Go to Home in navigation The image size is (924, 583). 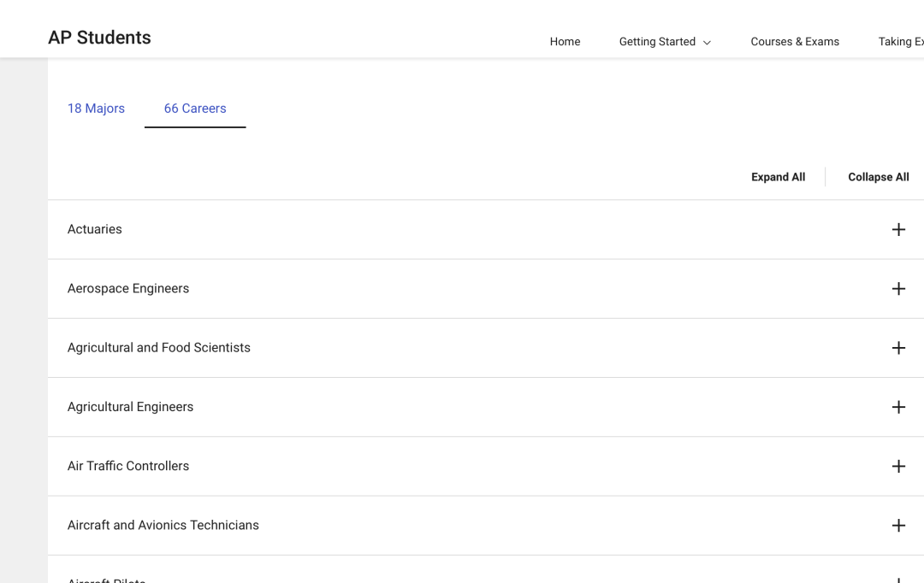coord(566,42)
